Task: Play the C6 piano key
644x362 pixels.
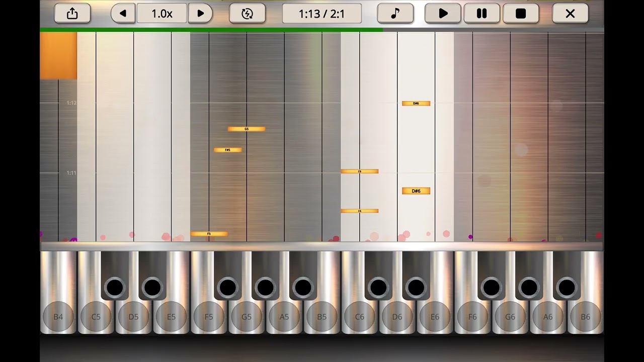Action: pos(360,317)
